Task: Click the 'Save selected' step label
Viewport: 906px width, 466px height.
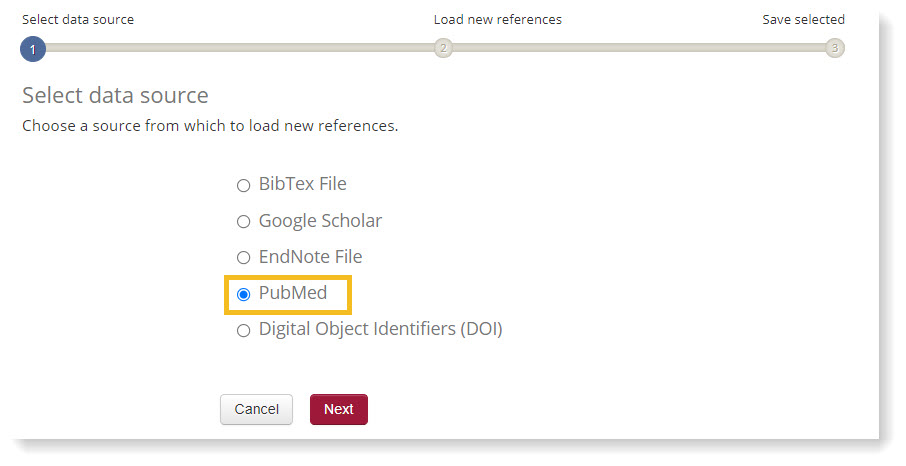Action: coord(803,19)
